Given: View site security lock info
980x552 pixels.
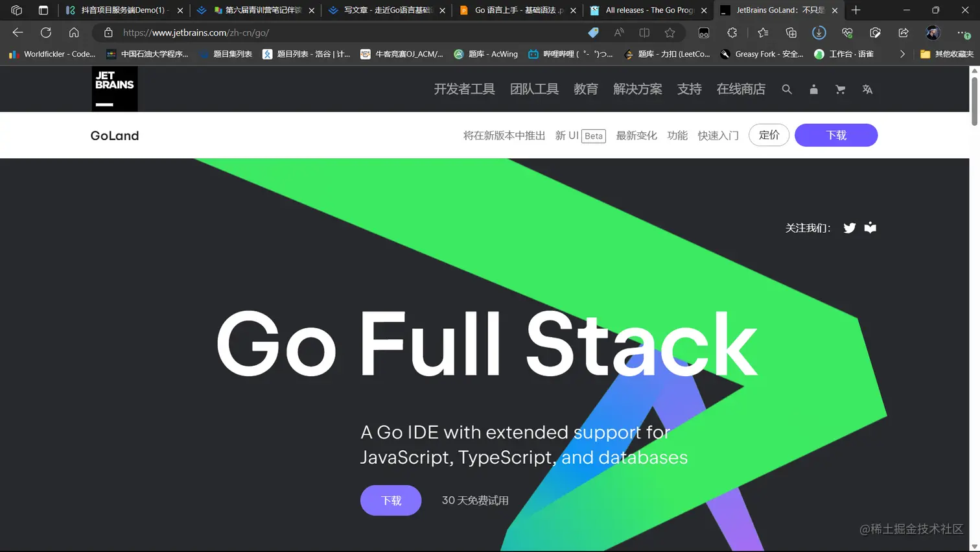Looking at the screenshot, I should (x=108, y=32).
